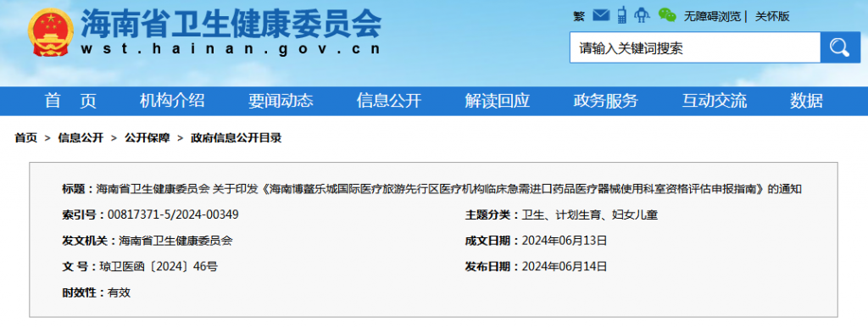Click the keyword search input field

(695, 47)
